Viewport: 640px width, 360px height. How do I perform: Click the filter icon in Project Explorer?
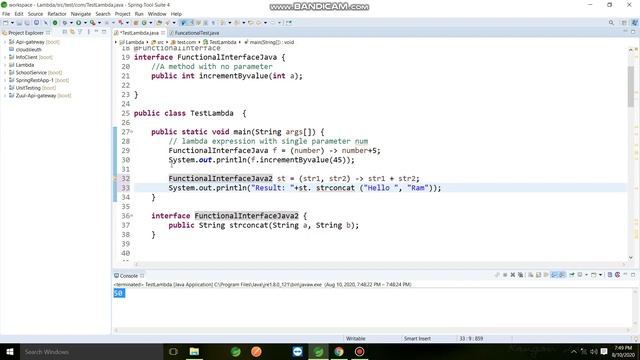[x=80, y=32]
